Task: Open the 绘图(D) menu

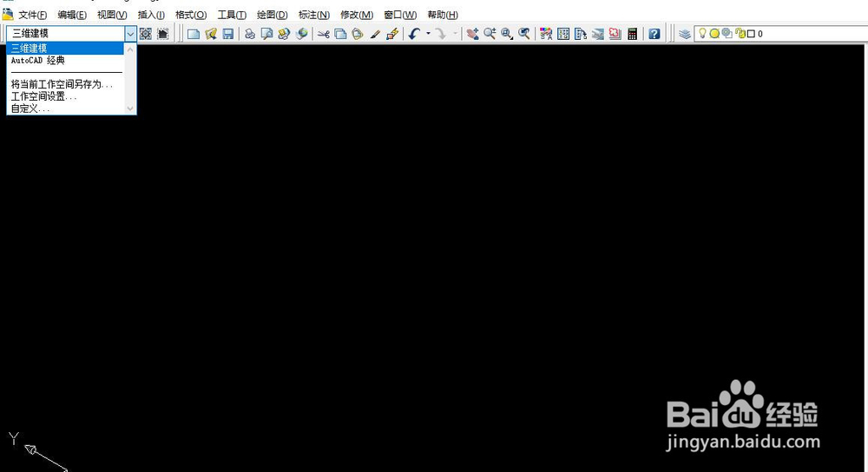Action: pyautogui.click(x=272, y=15)
